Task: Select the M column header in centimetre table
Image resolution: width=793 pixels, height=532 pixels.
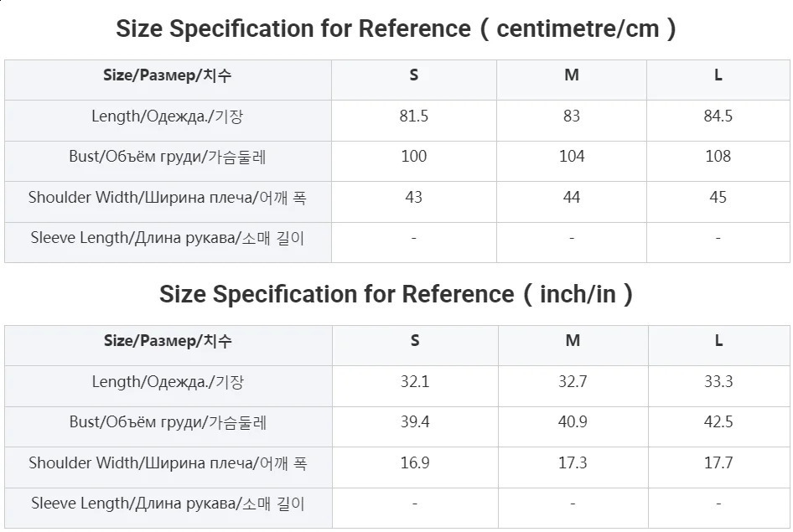Action: pos(572,75)
